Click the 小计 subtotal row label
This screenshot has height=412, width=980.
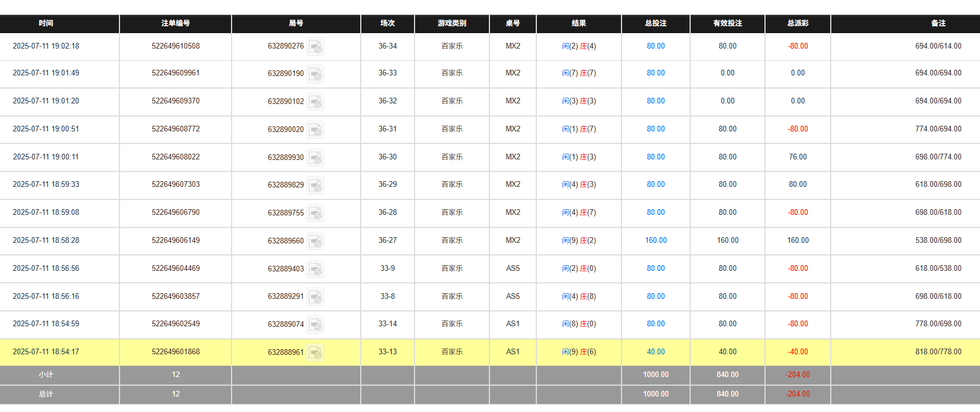pos(46,375)
